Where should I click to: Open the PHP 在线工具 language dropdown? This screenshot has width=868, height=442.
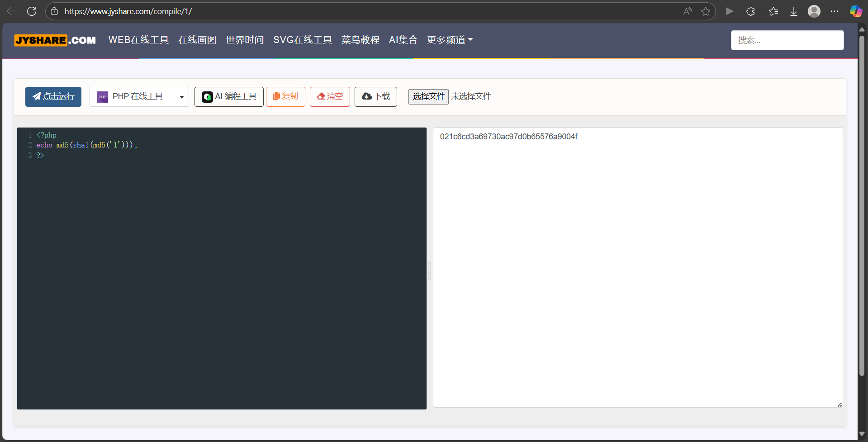coord(139,96)
